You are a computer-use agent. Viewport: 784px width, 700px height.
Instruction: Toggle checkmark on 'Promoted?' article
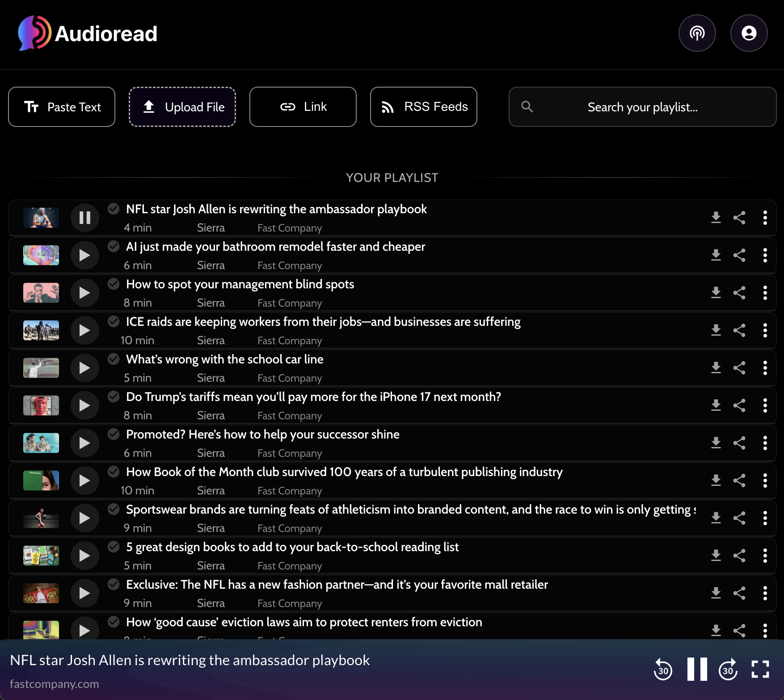114,434
